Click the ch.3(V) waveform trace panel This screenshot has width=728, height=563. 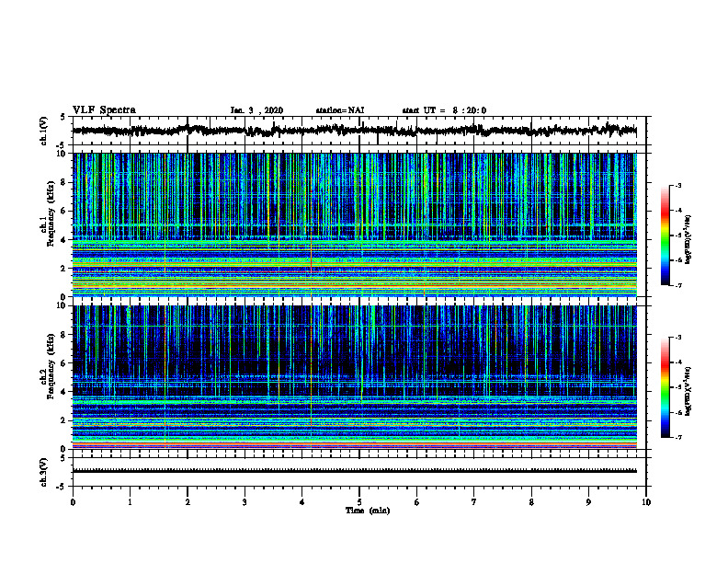[359, 472]
